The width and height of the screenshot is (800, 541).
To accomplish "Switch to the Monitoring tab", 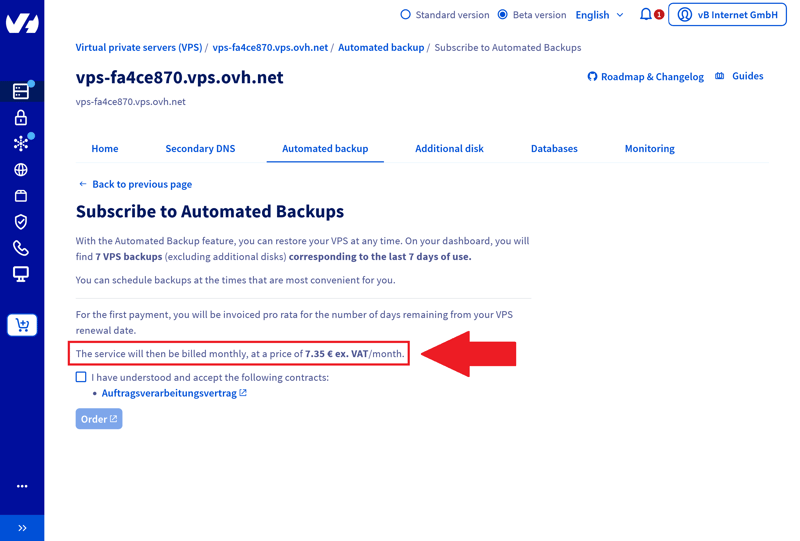I will [x=649, y=148].
